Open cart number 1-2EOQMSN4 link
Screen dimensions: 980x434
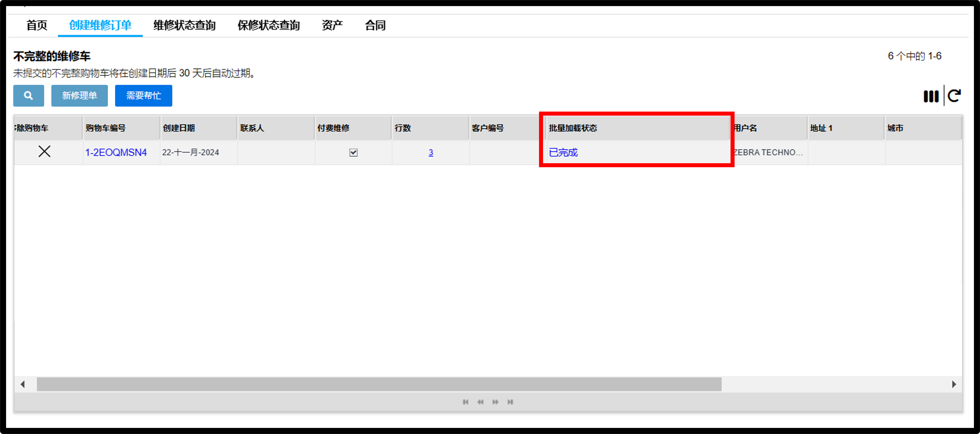[116, 153]
